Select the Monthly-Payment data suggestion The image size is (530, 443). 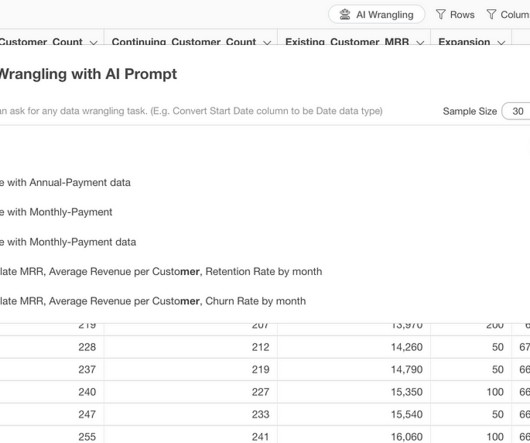tap(68, 242)
